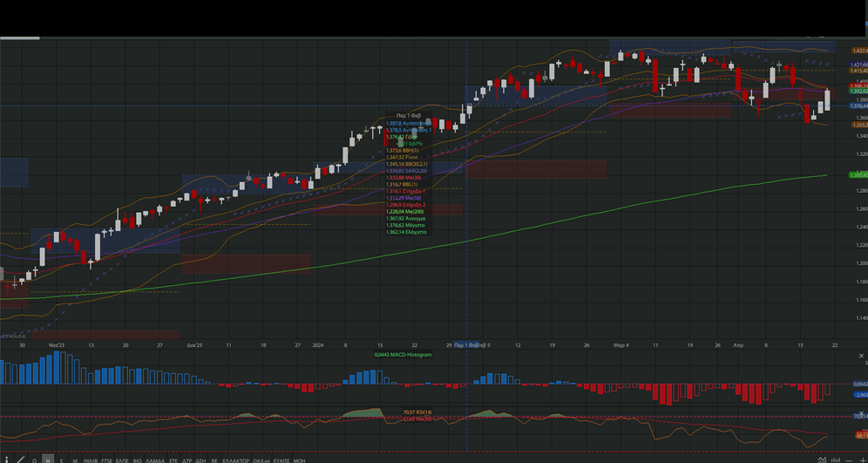
Task: Click the green 1.300 moving average tag
Action: coord(858,175)
